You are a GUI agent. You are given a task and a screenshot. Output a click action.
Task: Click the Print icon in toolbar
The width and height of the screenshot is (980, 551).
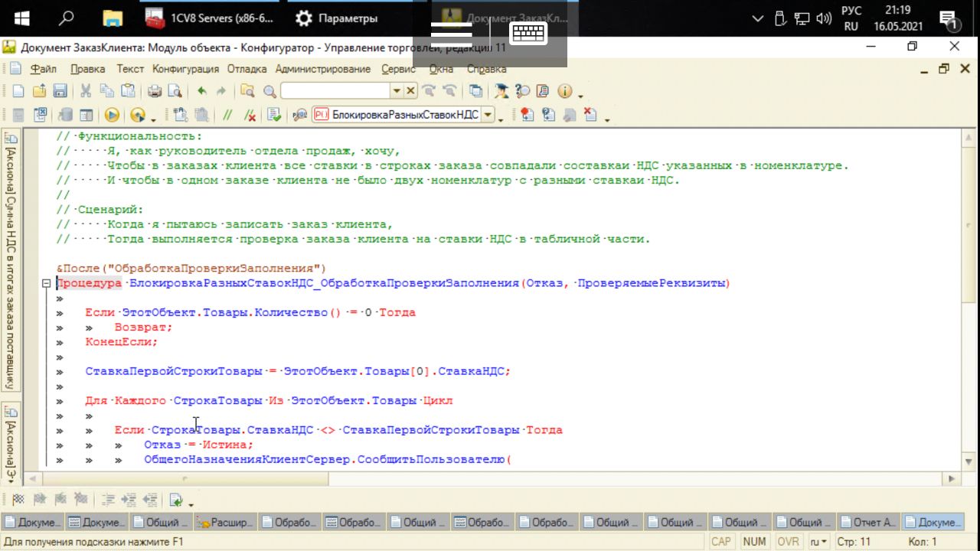[x=154, y=91]
